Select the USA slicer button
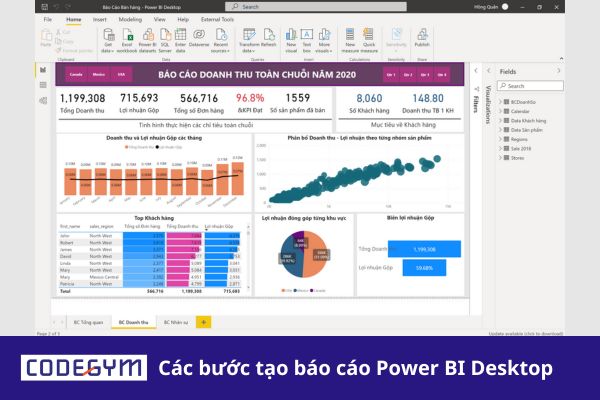 (122, 74)
